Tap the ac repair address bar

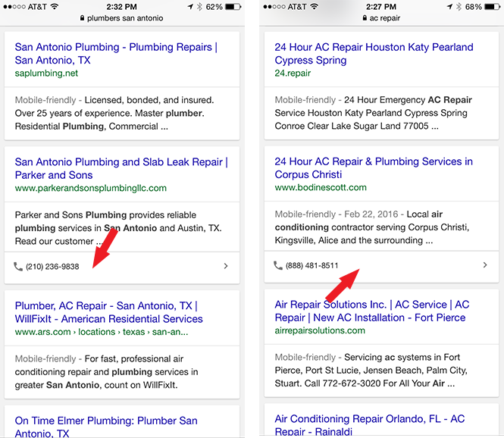pyautogui.click(x=381, y=18)
